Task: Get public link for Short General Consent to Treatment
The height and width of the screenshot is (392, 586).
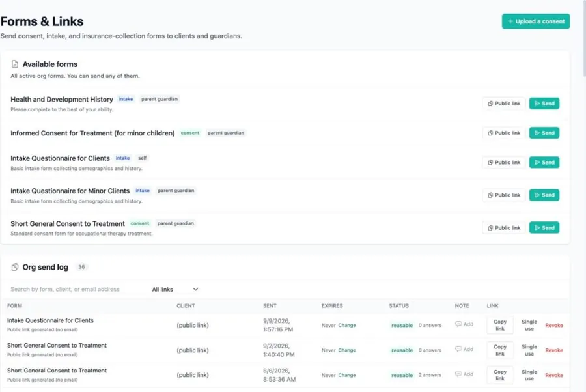Action: click(x=504, y=227)
